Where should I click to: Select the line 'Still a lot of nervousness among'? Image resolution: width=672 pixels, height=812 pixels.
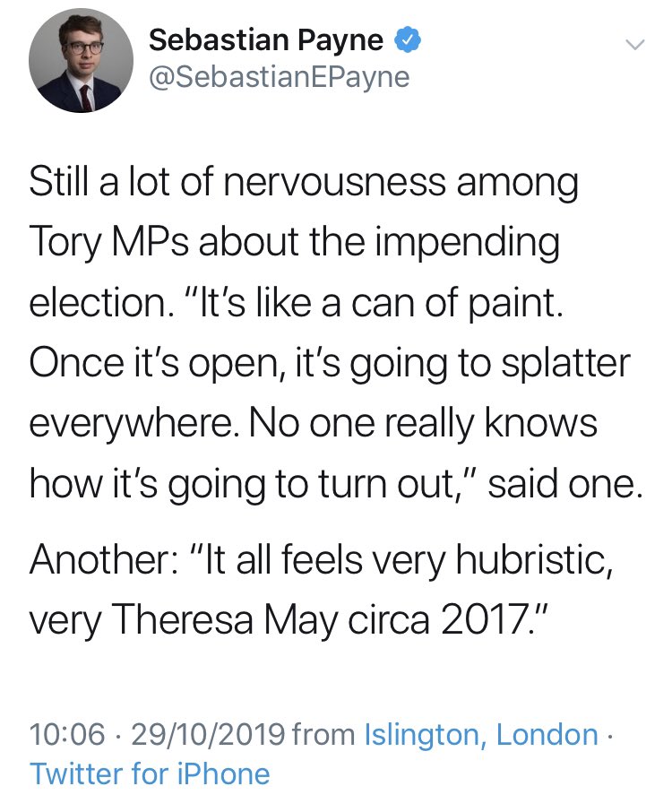(x=304, y=184)
